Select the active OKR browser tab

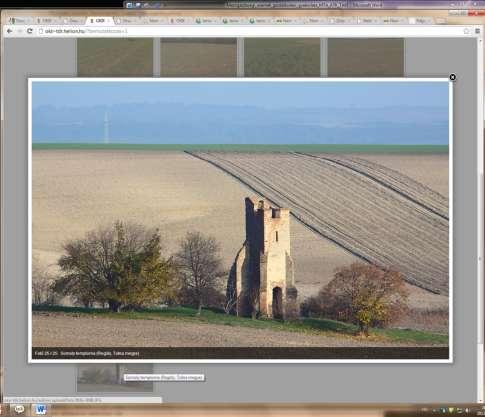(99, 21)
